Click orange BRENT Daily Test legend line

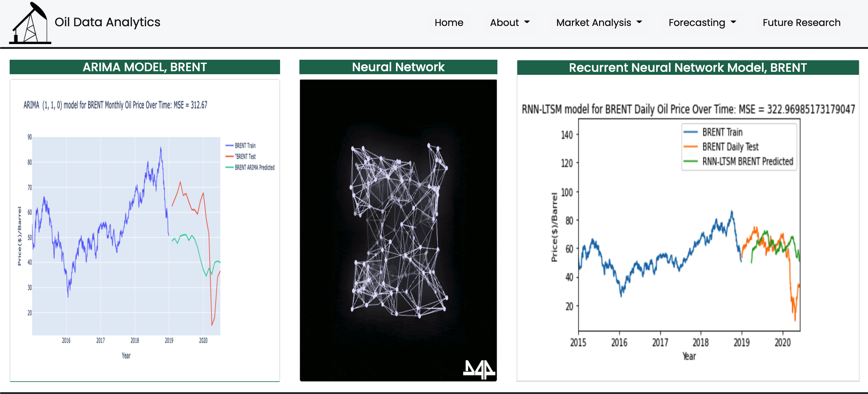click(690, 147)
